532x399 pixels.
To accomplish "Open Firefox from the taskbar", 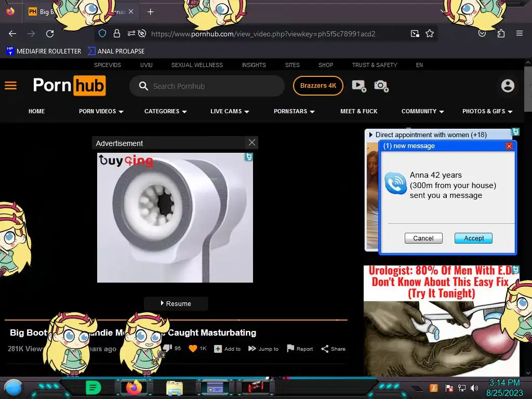I will 134,388.
